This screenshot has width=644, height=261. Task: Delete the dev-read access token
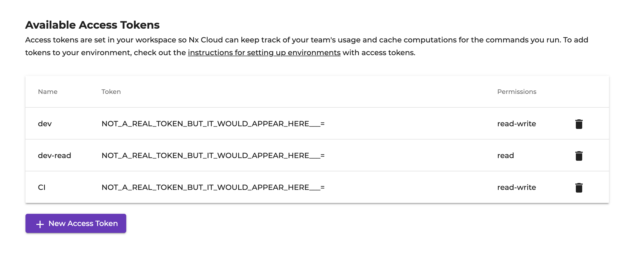(579, 156)
